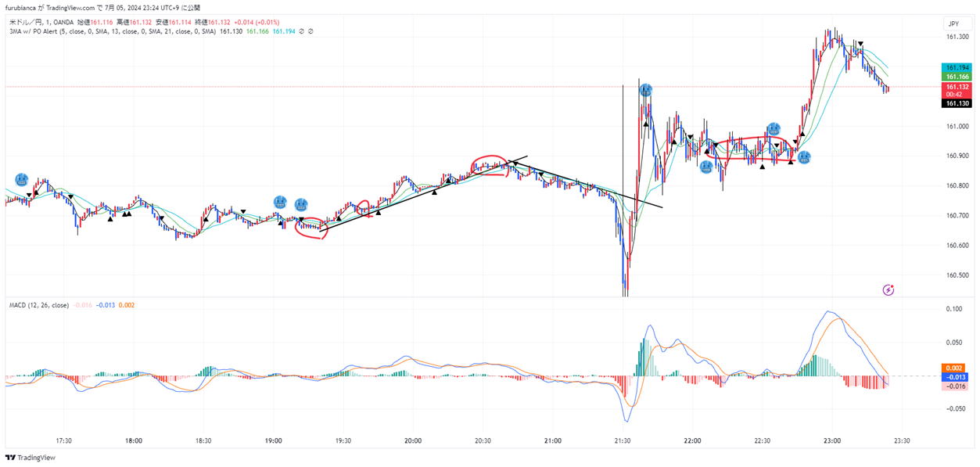The height and width of the screenshot is (467, 980).
Task: Select the leftmost emoji face marker on chart
Action: [x=21, y=179]
